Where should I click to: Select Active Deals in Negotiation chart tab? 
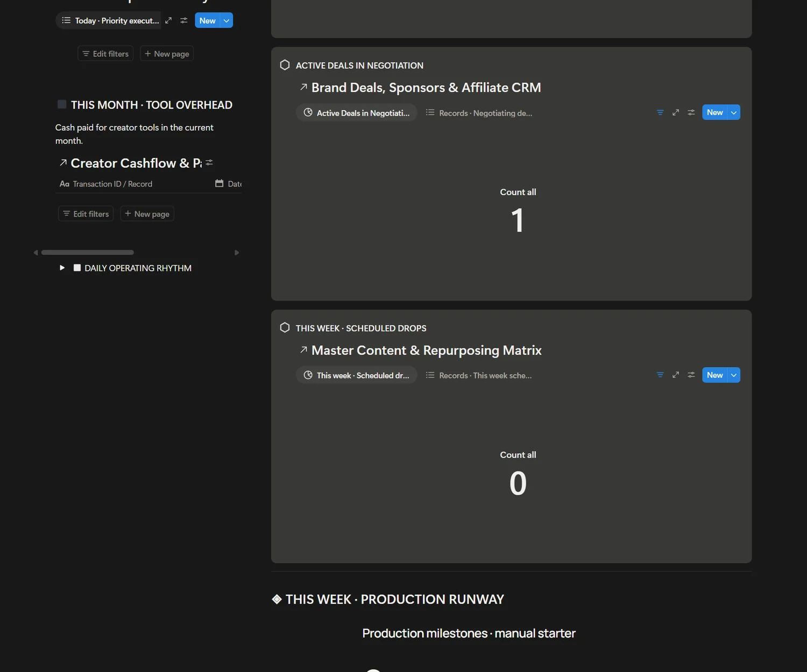[357, 113]
